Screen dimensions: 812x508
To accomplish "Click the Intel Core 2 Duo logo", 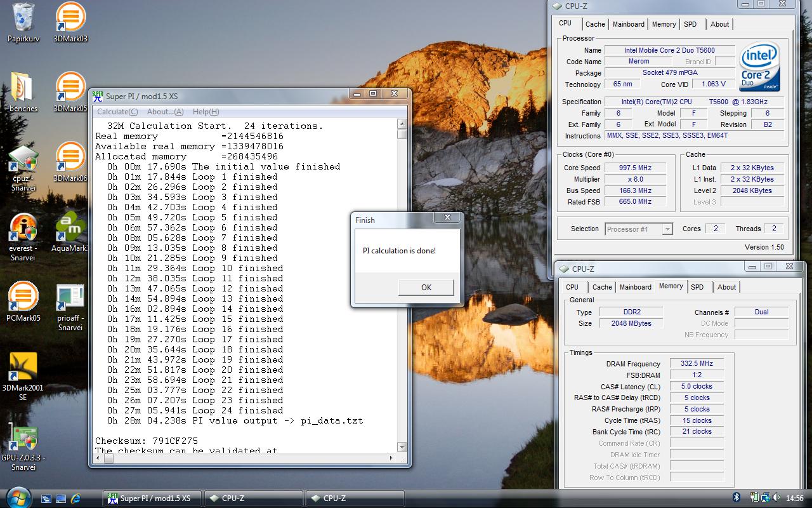I will 759,67.
